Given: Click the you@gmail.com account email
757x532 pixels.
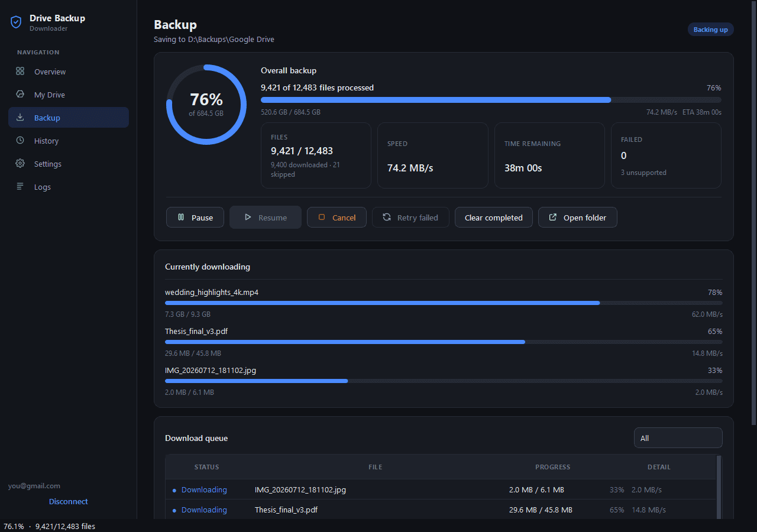Looking at the screenshot, I should pos(34,486).
